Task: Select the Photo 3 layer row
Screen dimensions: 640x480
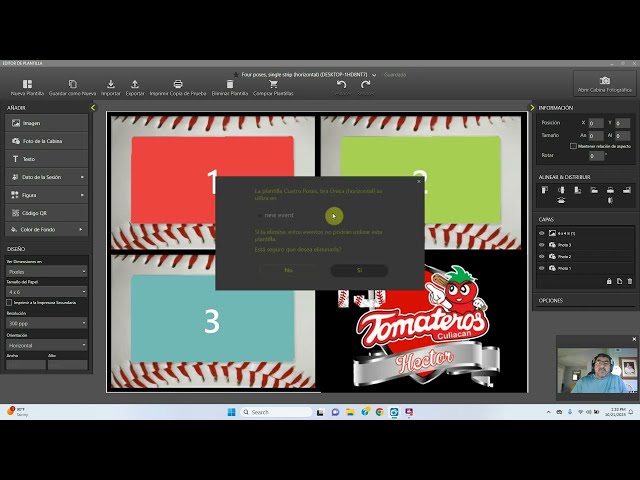Action: [x=590, y=245]
